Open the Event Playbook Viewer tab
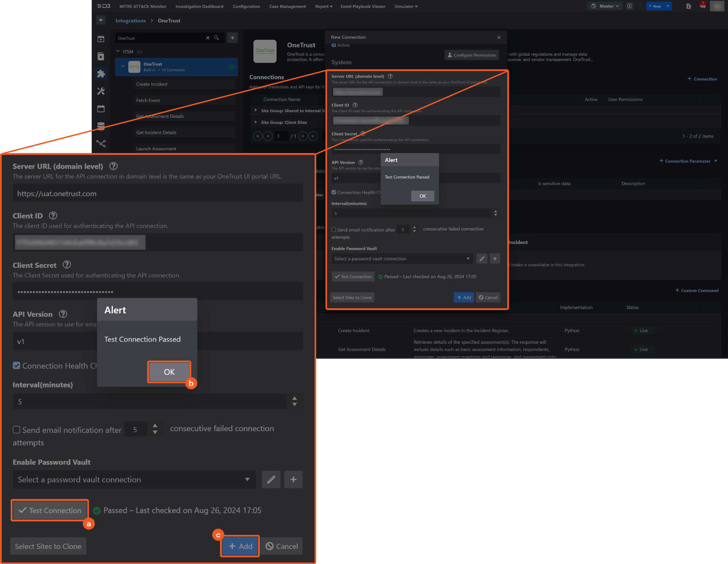 coord(363,6)
